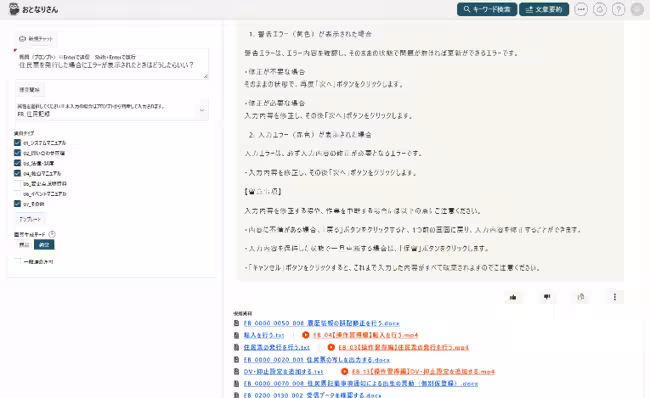Uncheck 01_システムマニュアル checkbox

pos(17,143)
